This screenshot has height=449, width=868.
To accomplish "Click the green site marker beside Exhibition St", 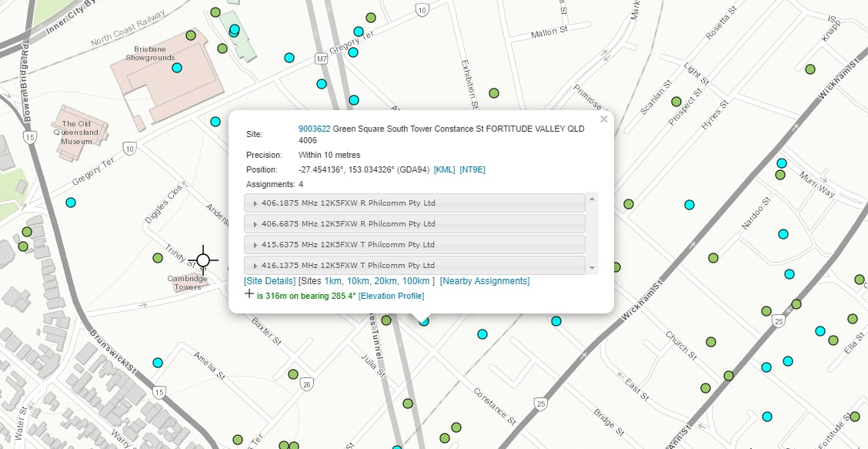I will tap(494, 93).
